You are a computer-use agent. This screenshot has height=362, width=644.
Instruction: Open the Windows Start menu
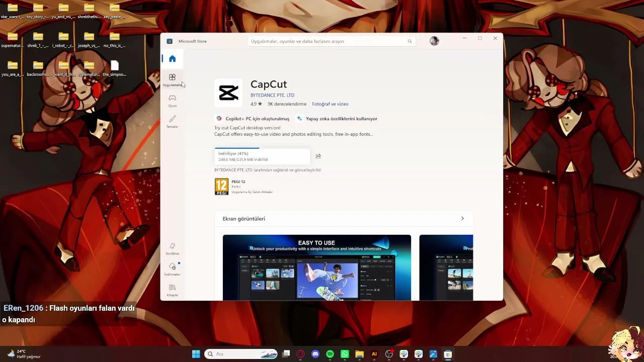pos(196,354)
